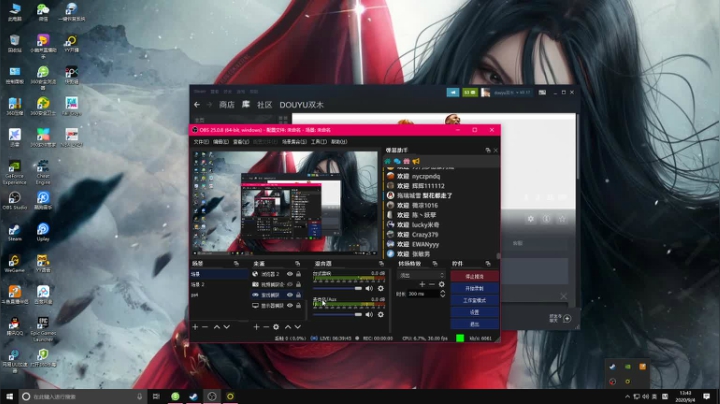The image size is (720, 404).
Task: Adjust the Mic/Aux volume slider
Action: pos(338,314)
